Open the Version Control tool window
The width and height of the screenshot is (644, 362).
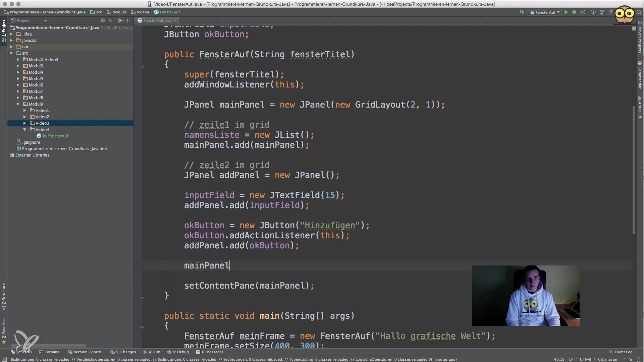point(85,352)
